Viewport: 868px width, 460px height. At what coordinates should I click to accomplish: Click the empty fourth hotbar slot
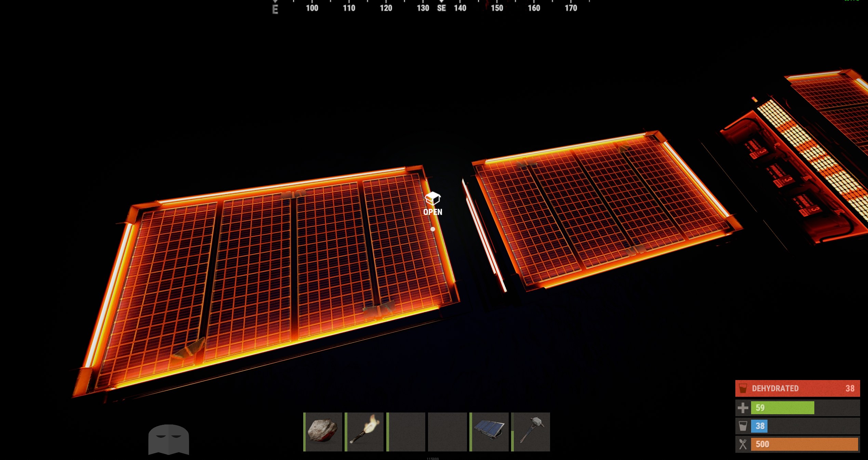coord(448,432)
